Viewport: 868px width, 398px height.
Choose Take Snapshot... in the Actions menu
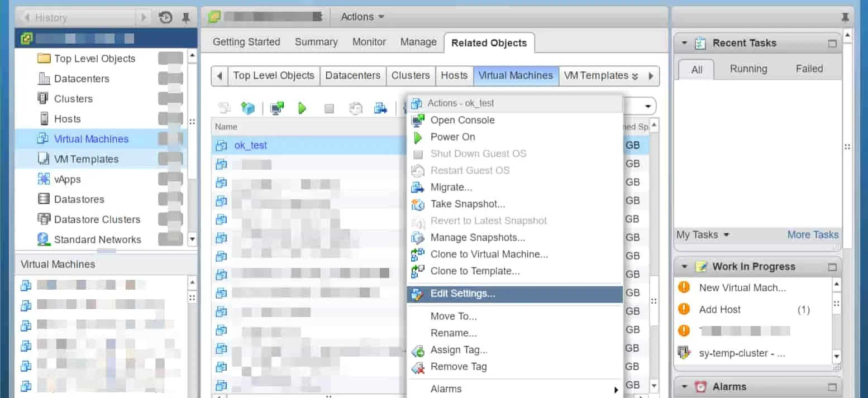pyautogui.click(x=468, y=204)
